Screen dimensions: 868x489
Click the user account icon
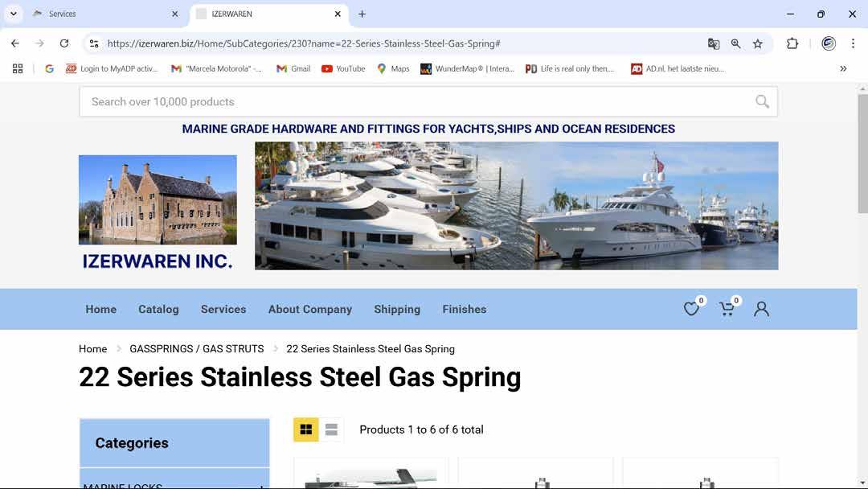(x=761, y=309)
